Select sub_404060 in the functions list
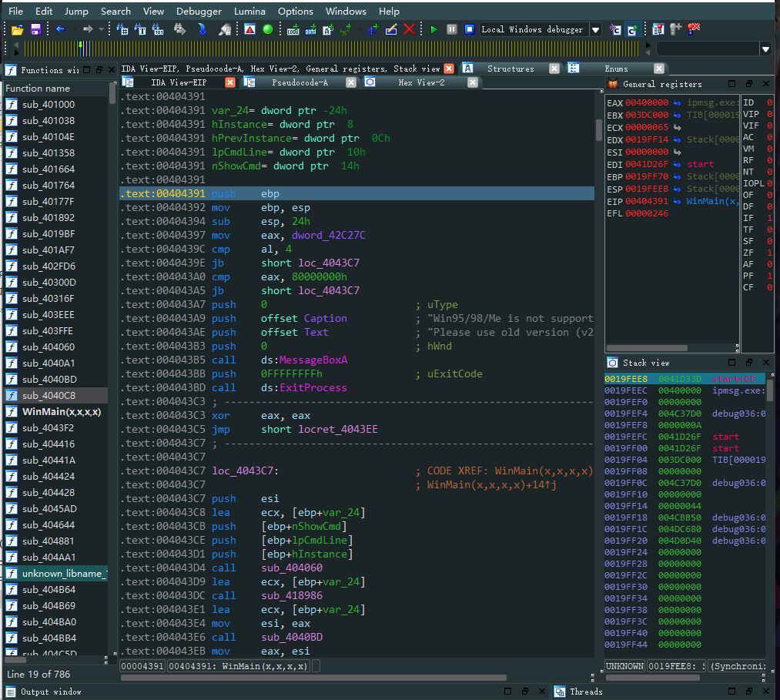Screen dimensions: 780x700 pos(49,347)
